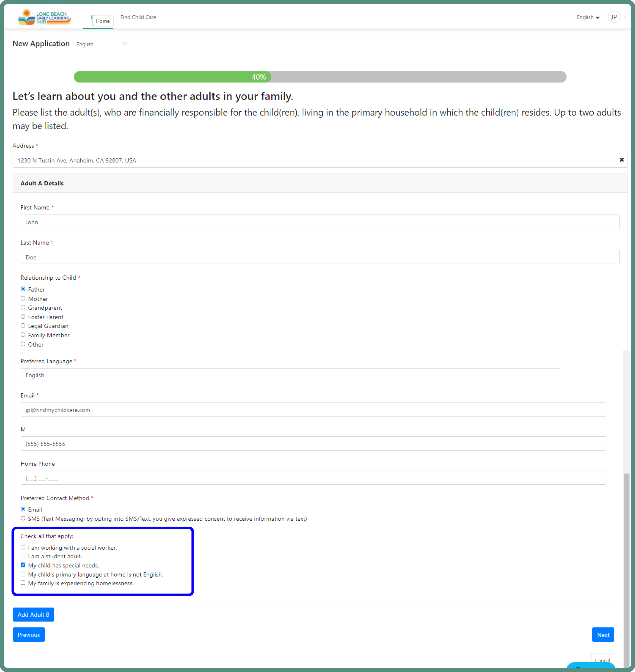
Task: Click the page vertical scrollbar thumb
Action: coord(626,571)
